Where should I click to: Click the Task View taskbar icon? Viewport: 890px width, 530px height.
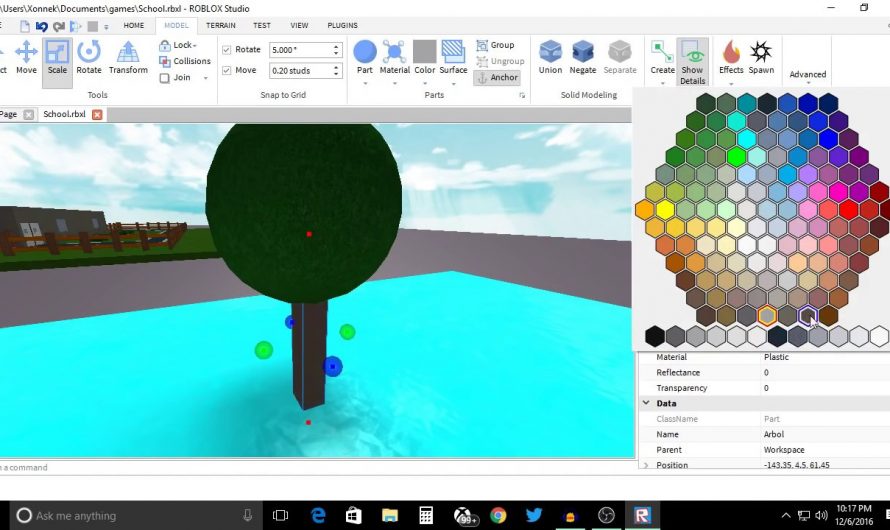tap(280, 515)
